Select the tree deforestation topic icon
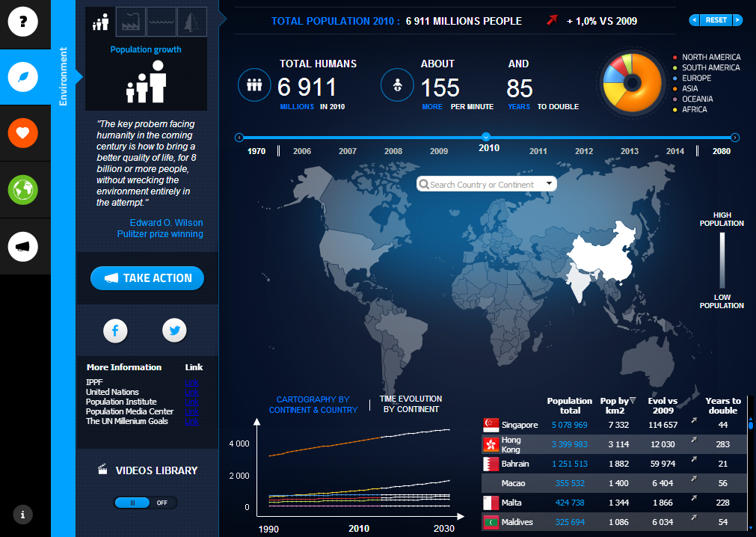Image resolution: width=756 pixels, height=537 pixels. pos(191,22)
